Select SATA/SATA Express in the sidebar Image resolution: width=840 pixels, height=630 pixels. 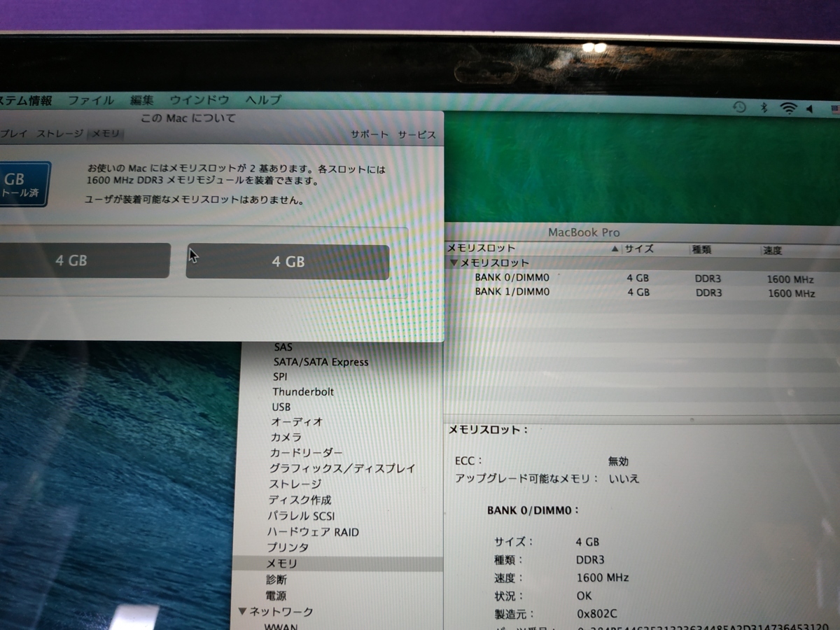coord(321,362)
